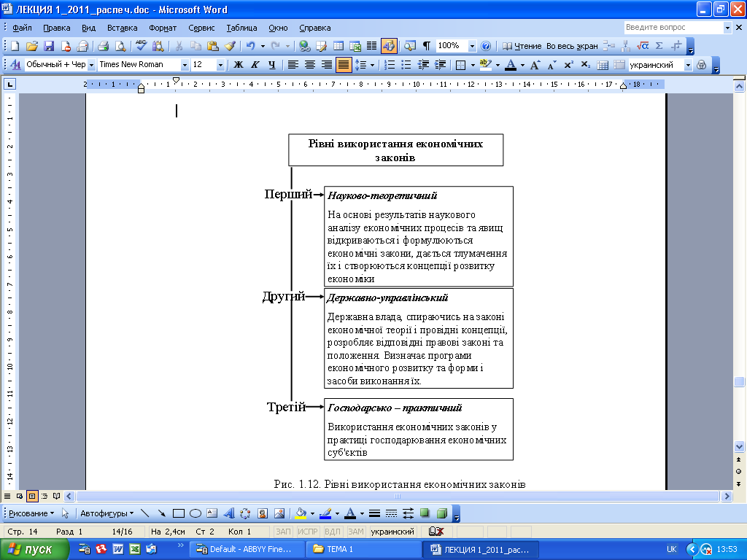Draw a rectangle shape

click(x=179, y=513)
